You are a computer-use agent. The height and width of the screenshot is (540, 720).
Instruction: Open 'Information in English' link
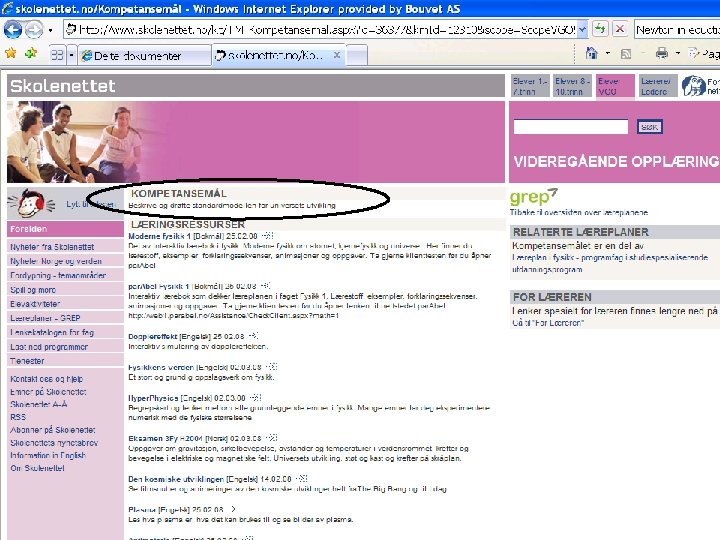(48, 455)
